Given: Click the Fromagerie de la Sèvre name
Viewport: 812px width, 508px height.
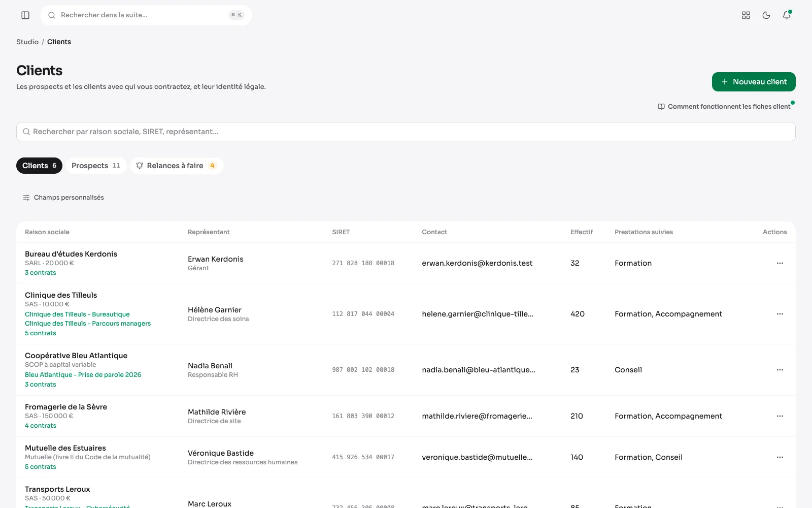Looking at the screenshot, I should [66, 407].
